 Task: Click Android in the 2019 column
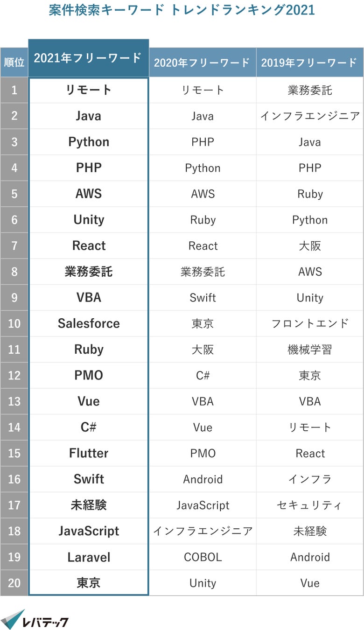point(310,557)
